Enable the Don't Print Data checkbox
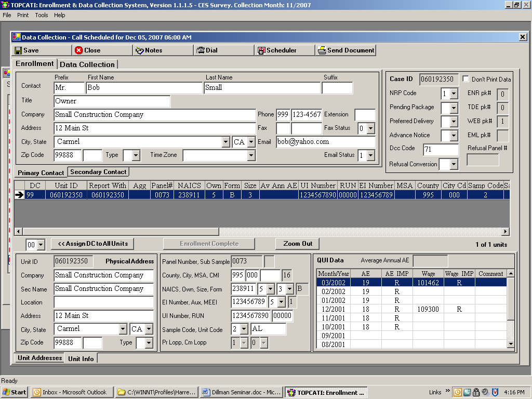The image size is (532, 399). point(466,79)
